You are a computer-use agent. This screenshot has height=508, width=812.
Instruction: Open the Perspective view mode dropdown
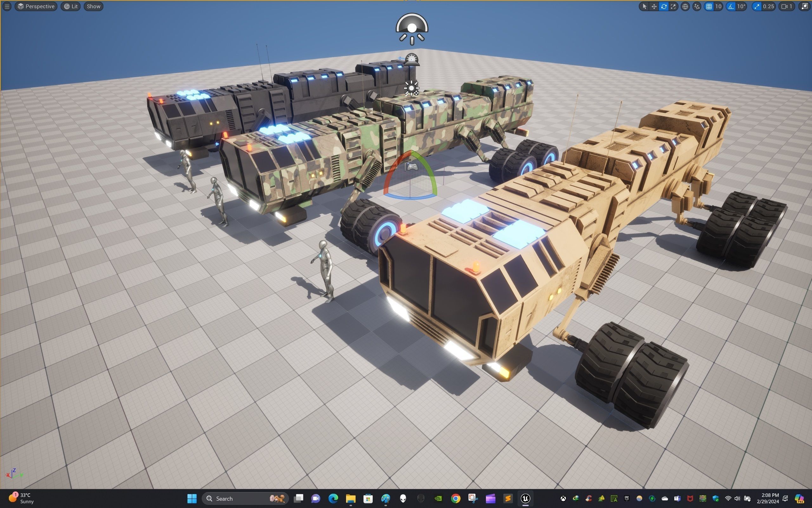(36, 6)
